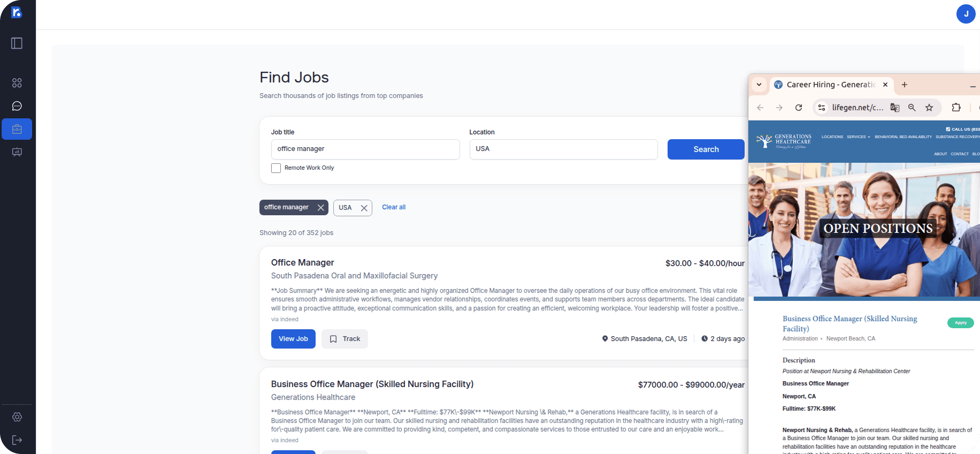Click the Clear all link
Screen dimensions: 980x454
tap(393, 207)
